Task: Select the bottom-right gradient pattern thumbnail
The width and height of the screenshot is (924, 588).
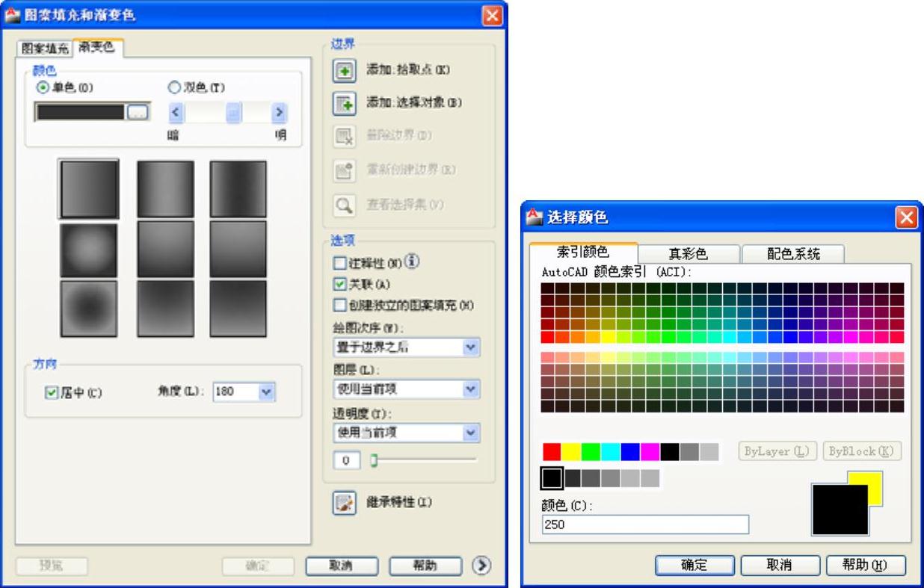Action: 238,309
